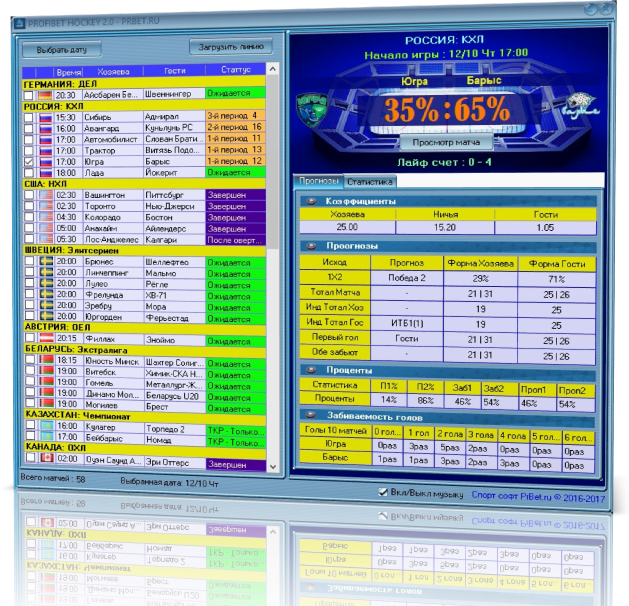Click the Austrian flag for Филлах match
The width and height of the screenshot is (629, 606).
(x=47, y=338)
